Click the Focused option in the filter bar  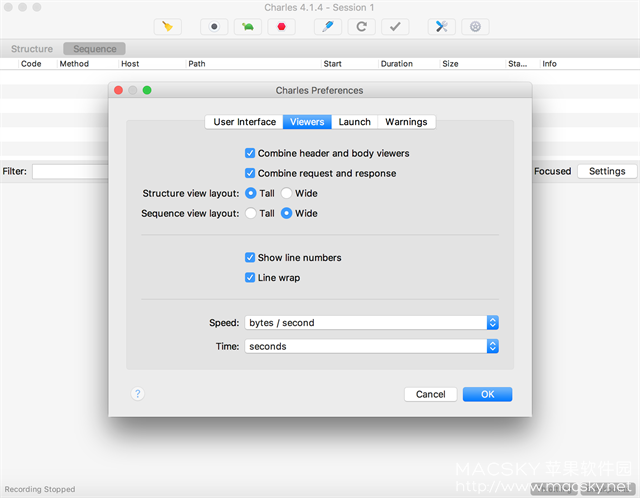(x=552, y=171)
